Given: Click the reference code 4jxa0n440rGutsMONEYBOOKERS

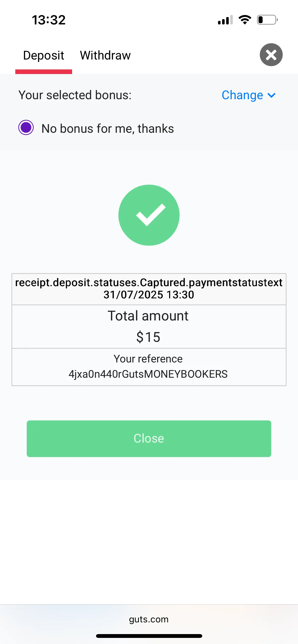Looking at the screenshot, I should [x=148, y=374].
